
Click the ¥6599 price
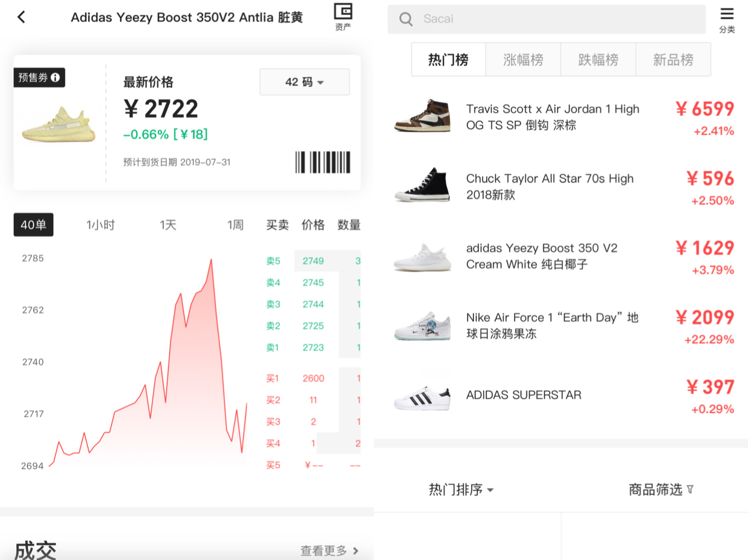705,109
